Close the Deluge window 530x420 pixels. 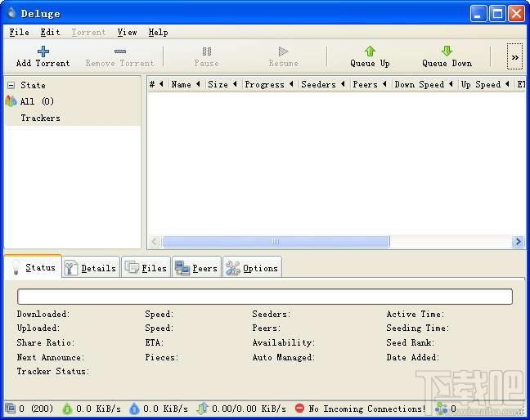(516, 14)
